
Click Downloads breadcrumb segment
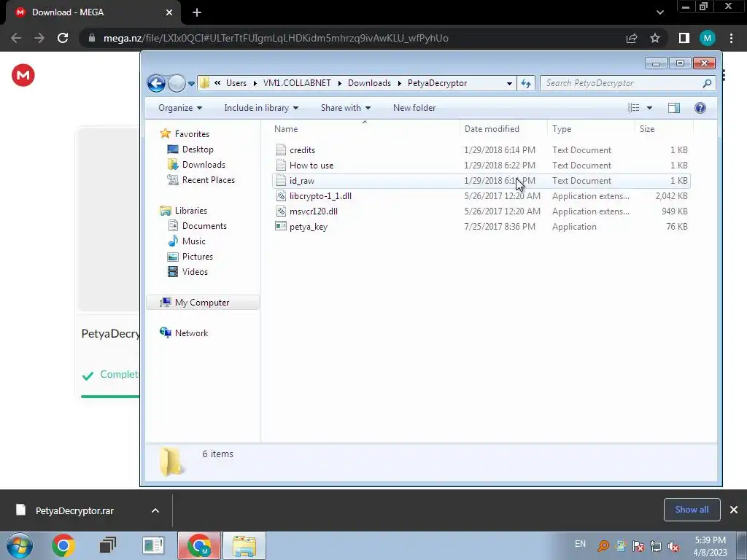coord(369,83)
